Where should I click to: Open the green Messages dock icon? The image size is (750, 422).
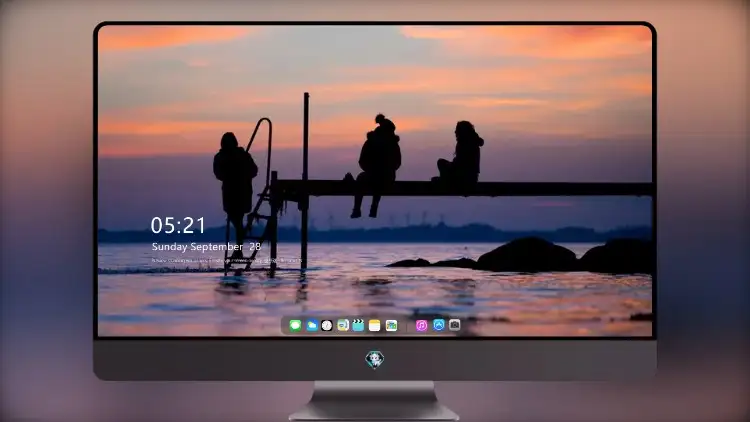(x=295, y=325)
